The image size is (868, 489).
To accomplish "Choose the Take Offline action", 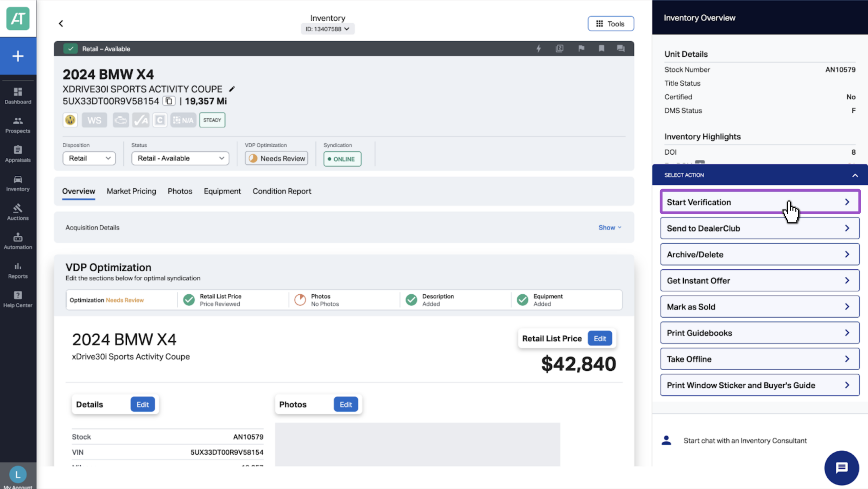I will click(760, 359).
